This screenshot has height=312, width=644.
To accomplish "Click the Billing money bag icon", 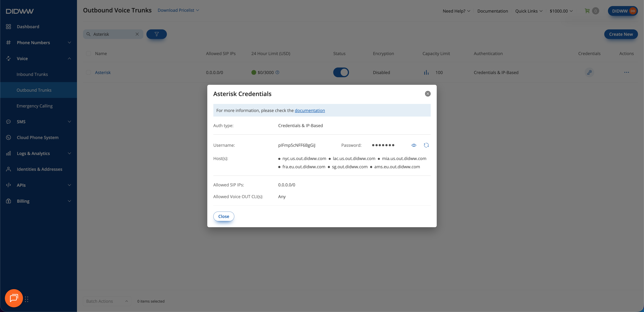I will pyautogui.click(x=9, y=201).
